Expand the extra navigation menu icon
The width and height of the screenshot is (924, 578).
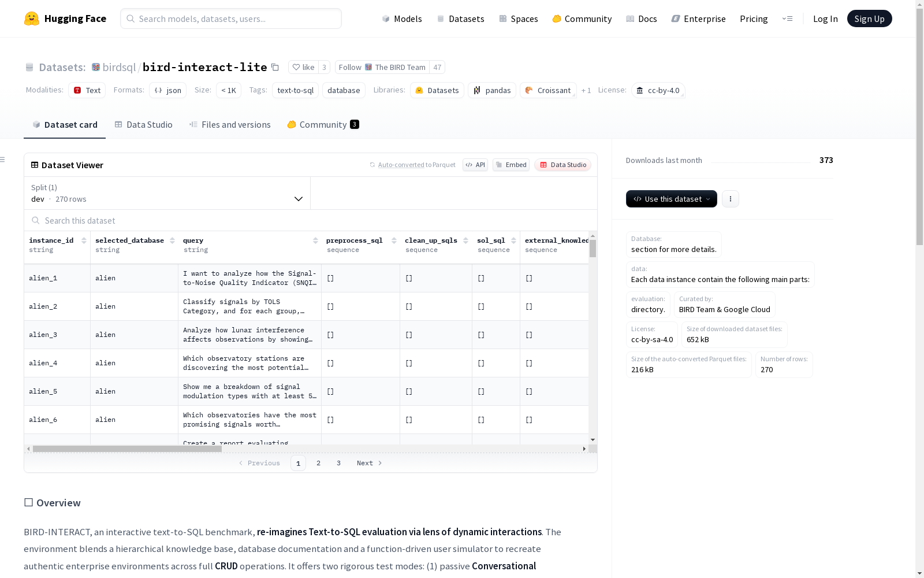(787, 18)
